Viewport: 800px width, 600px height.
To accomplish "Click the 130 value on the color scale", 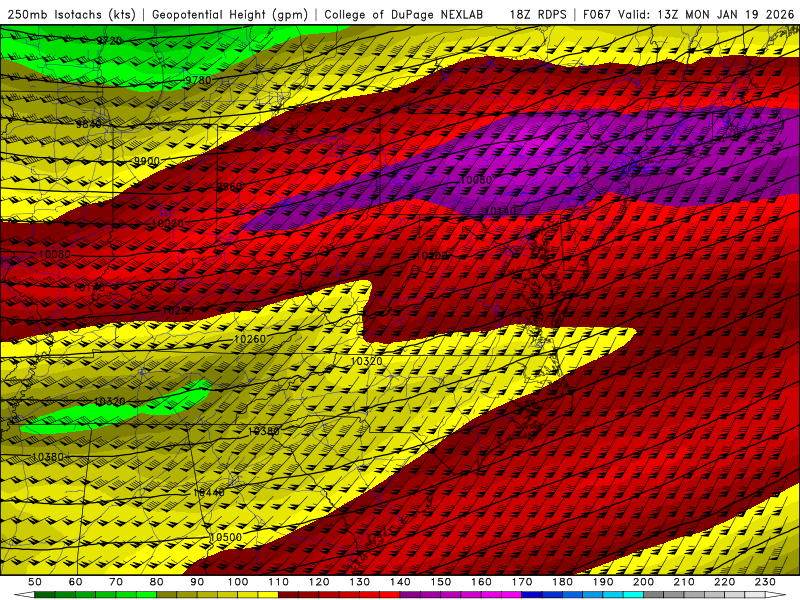I will pos(359,582).
